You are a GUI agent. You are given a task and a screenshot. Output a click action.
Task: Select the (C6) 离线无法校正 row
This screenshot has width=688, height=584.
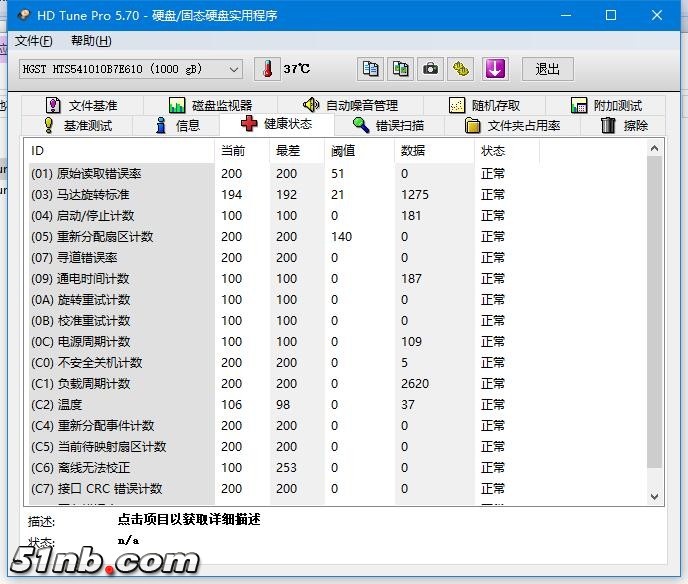pyautogui.click(x=285, y=468)
